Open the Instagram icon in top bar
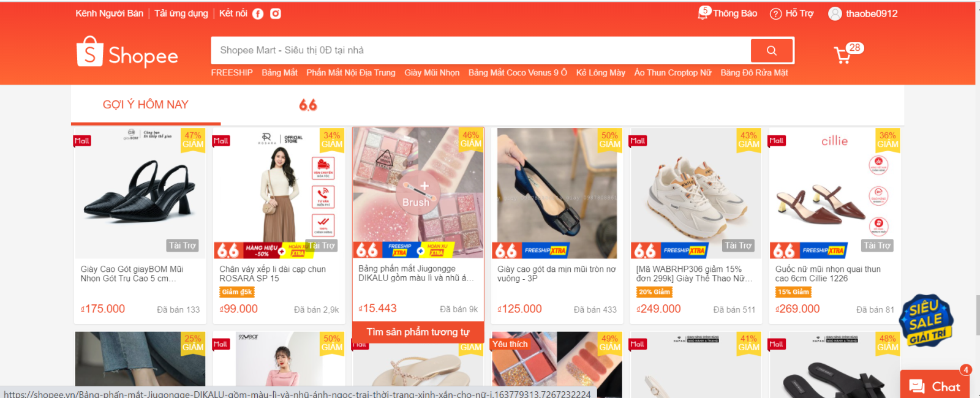 click(276, 13)
